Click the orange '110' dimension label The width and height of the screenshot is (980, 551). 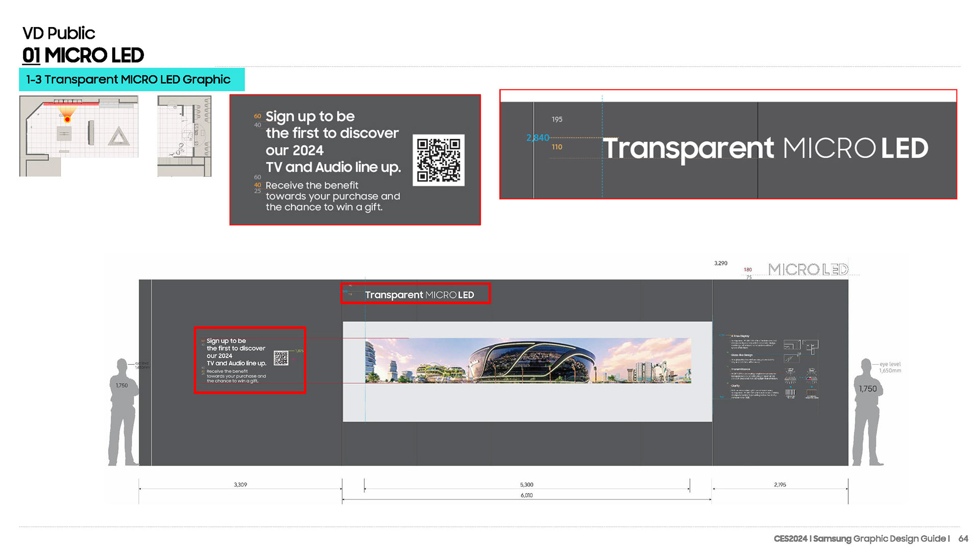[557, 147]
